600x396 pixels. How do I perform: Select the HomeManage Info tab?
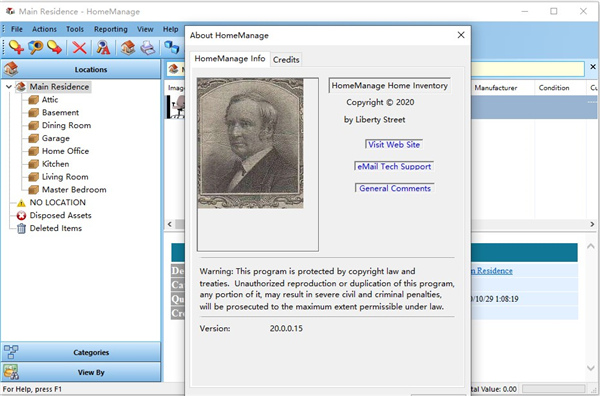click(230, 59)
